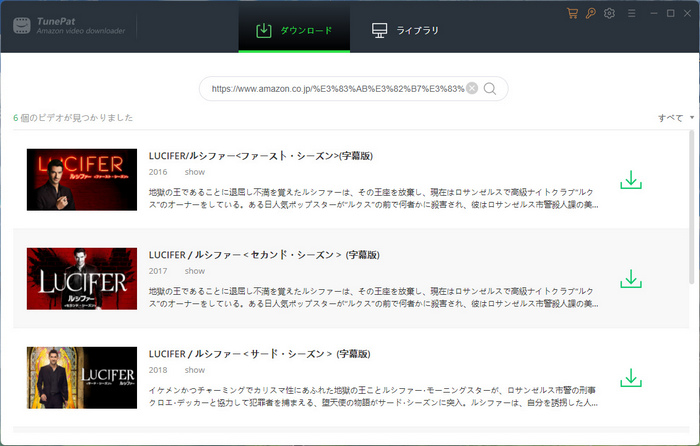Minimize the TunePat window
700x446 pixels.
pos(654,13)
